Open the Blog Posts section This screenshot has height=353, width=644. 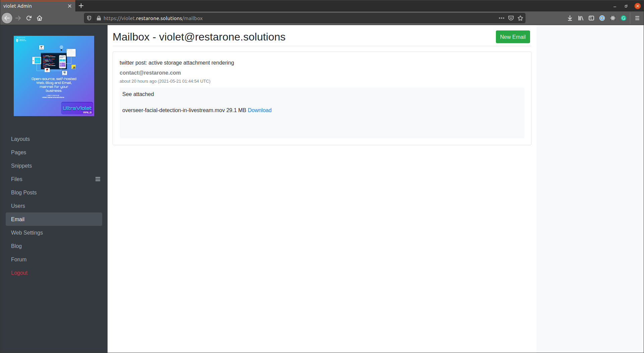click(x=24, y=192)
